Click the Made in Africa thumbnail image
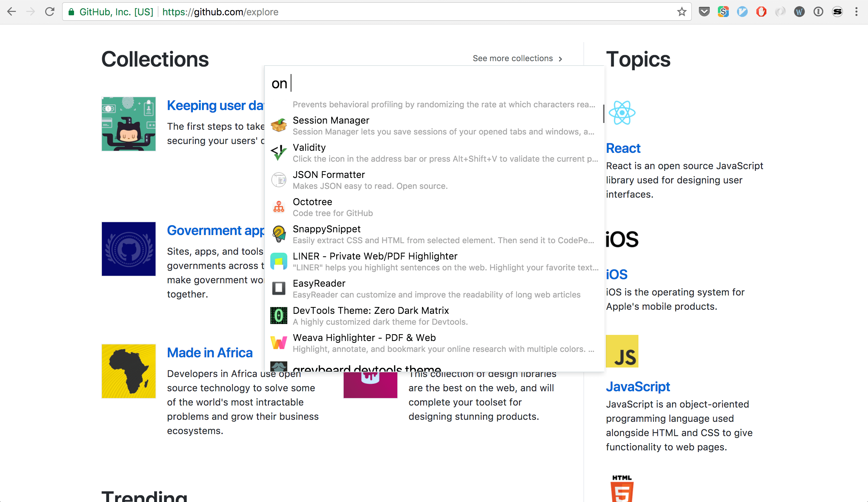Image resolution: width=868 pixels, height=502 pixels. click(x=128, y=371)
